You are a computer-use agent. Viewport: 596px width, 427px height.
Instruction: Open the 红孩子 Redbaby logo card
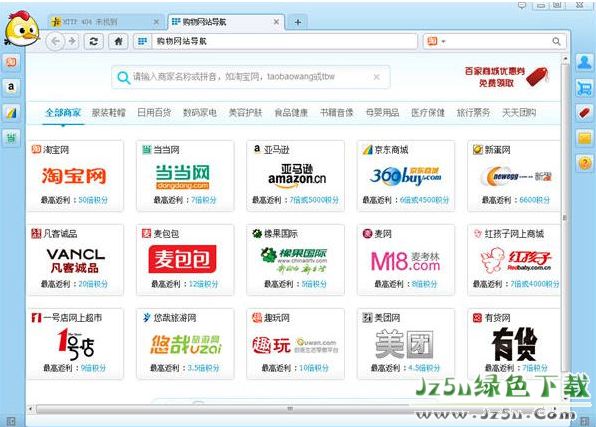tap(515, 260)
